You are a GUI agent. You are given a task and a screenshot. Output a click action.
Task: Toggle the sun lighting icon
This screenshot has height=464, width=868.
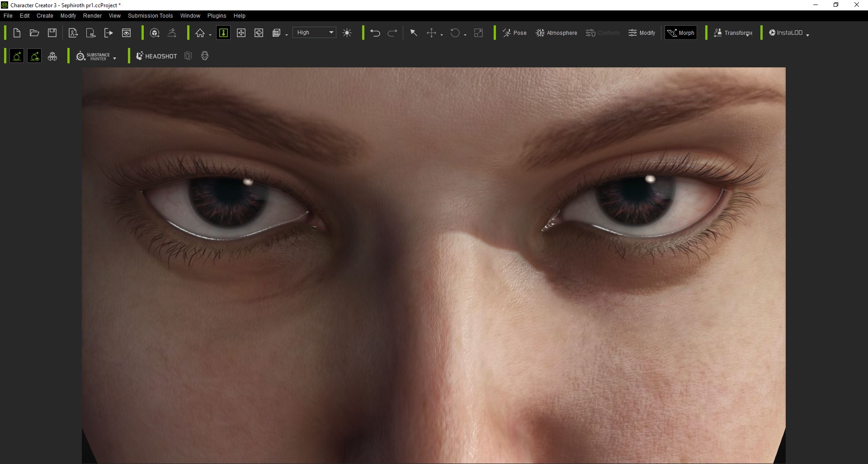[347, 33]
